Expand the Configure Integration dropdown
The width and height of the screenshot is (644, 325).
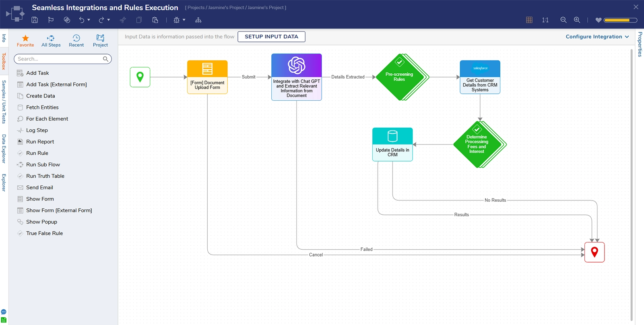click(x=597, y=37)
